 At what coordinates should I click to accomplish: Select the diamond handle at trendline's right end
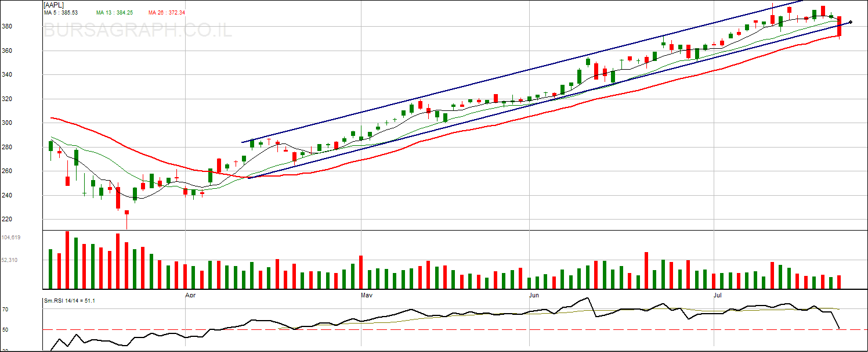pos(851,22)
